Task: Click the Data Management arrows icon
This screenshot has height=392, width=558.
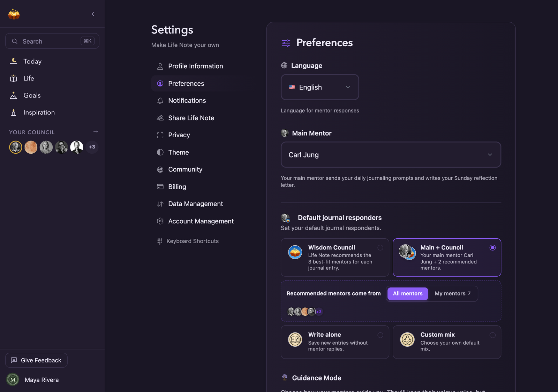Action: point(160,204)
